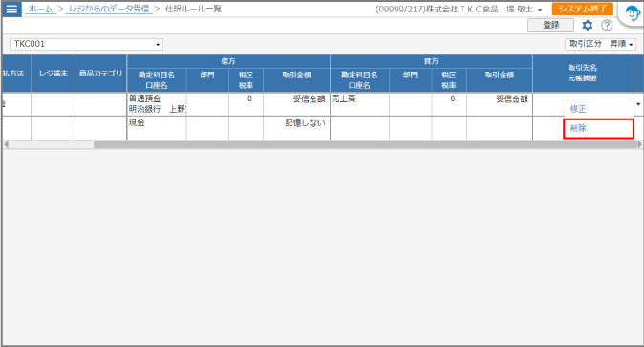Click the scrollbar right arrow
The width and height of the screenshot is (644, 347).
639,144
